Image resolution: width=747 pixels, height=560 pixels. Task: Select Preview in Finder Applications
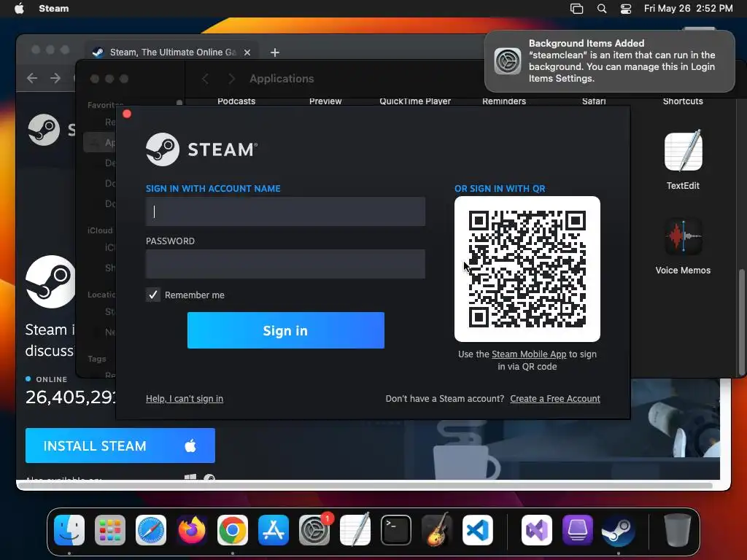[x=325, y=101]
